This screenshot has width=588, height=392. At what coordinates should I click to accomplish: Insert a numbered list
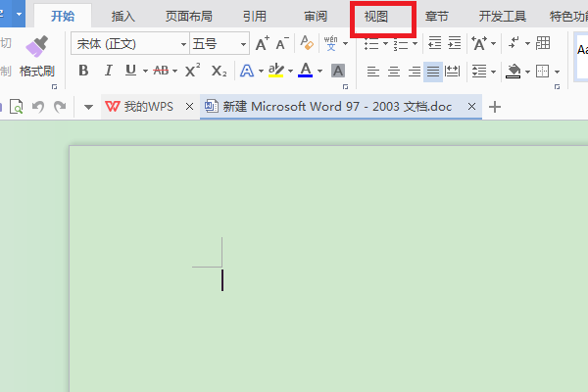click(401, 44)
